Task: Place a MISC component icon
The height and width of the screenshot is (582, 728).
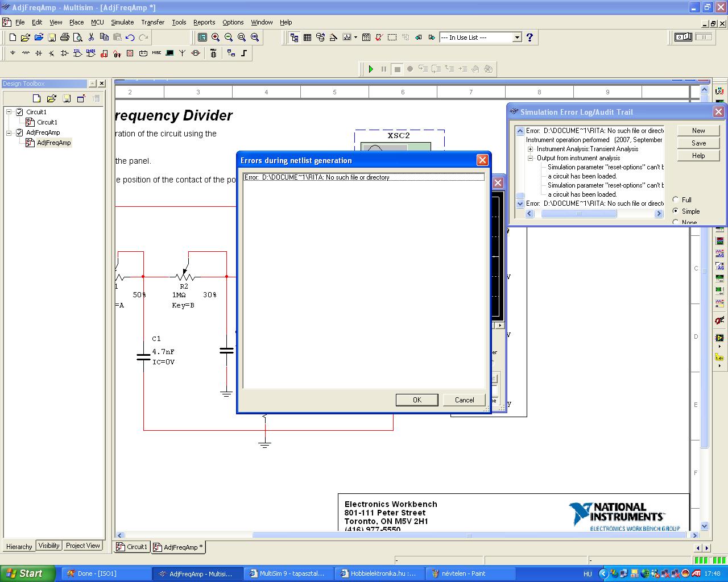Action: 156,53
